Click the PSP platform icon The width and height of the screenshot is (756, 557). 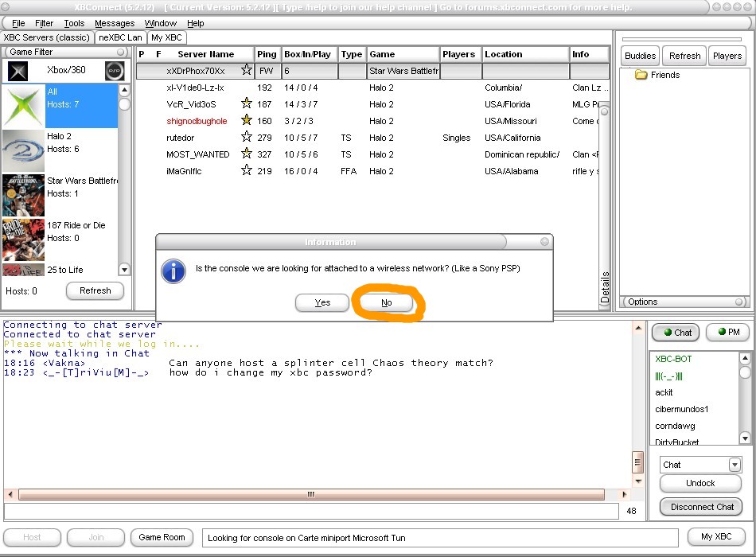115,71
